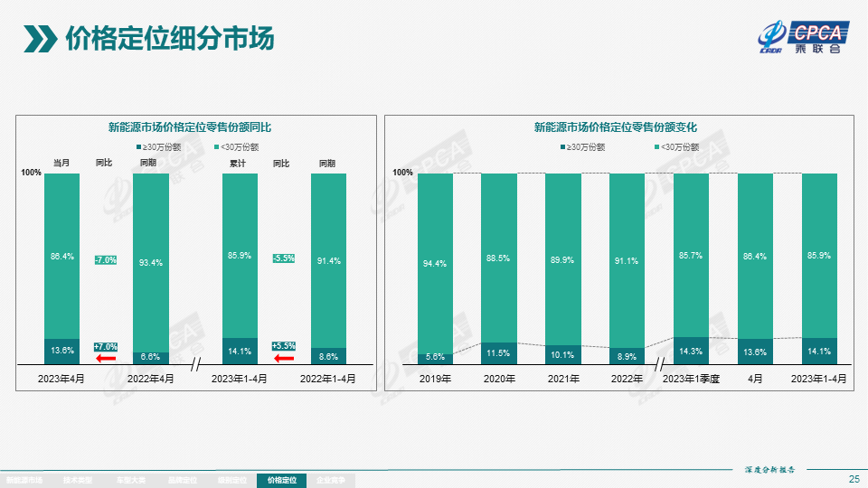Select the 93.4% bar for 2022年4月

[x=151, y=262]
